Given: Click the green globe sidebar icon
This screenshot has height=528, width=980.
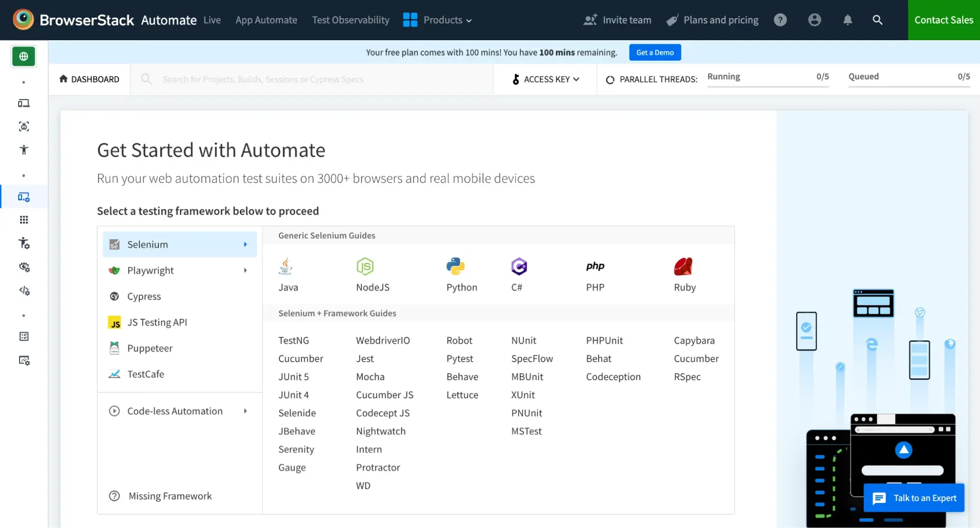Looking at the screenshot, I should point(24,56).
